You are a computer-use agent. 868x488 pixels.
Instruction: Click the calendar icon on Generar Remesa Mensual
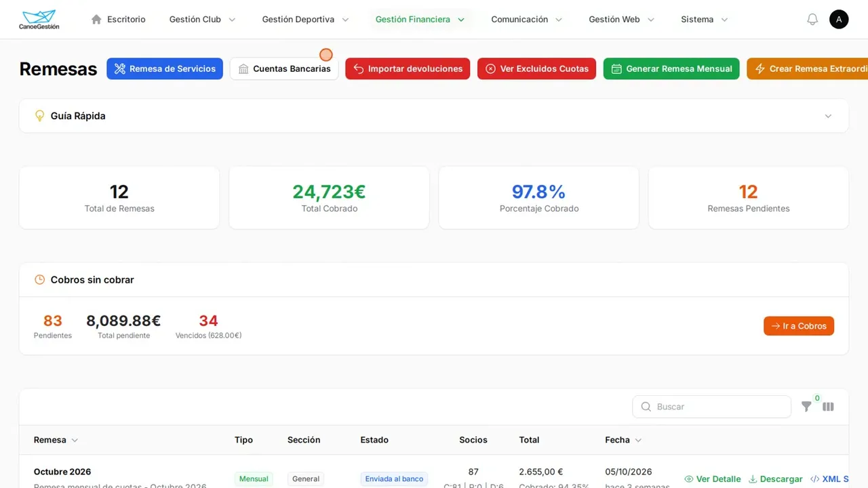point(616,69)
